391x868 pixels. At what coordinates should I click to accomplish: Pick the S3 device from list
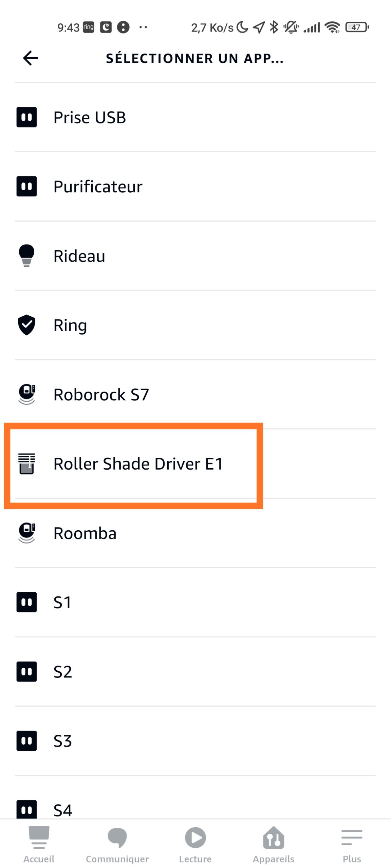pos(195,741)
